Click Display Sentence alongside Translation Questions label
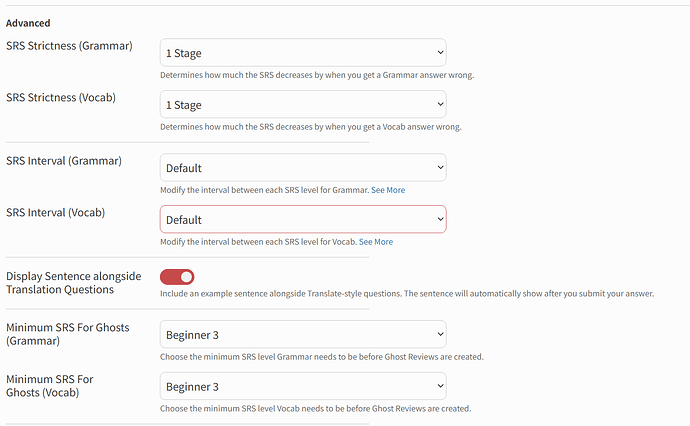690x426 pixels. 71,282
